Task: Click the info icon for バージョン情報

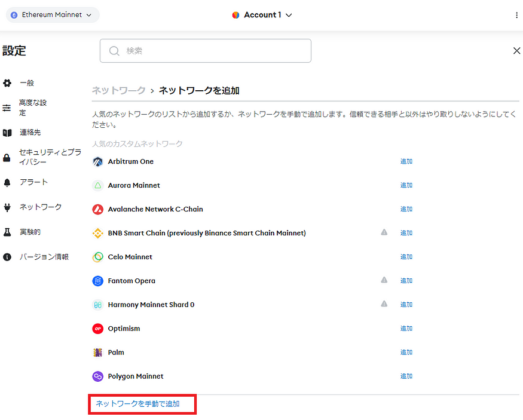Action: click(x=7, y=257)
